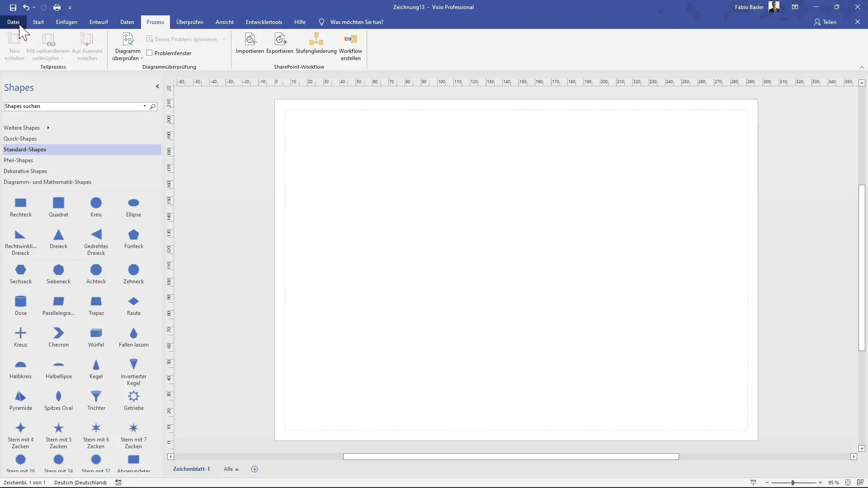Collapse the ribbon with chevron
Image resolution: width=868 pixels, height=488 pixels.
(x=862, y=67)
